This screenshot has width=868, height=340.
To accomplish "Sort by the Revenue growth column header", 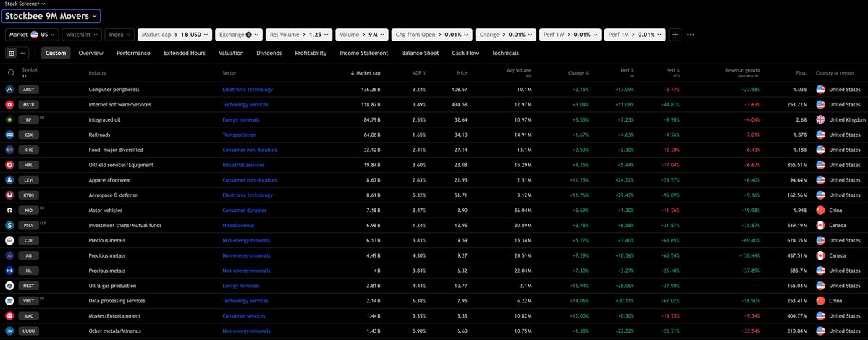I will tap(742, 72).
